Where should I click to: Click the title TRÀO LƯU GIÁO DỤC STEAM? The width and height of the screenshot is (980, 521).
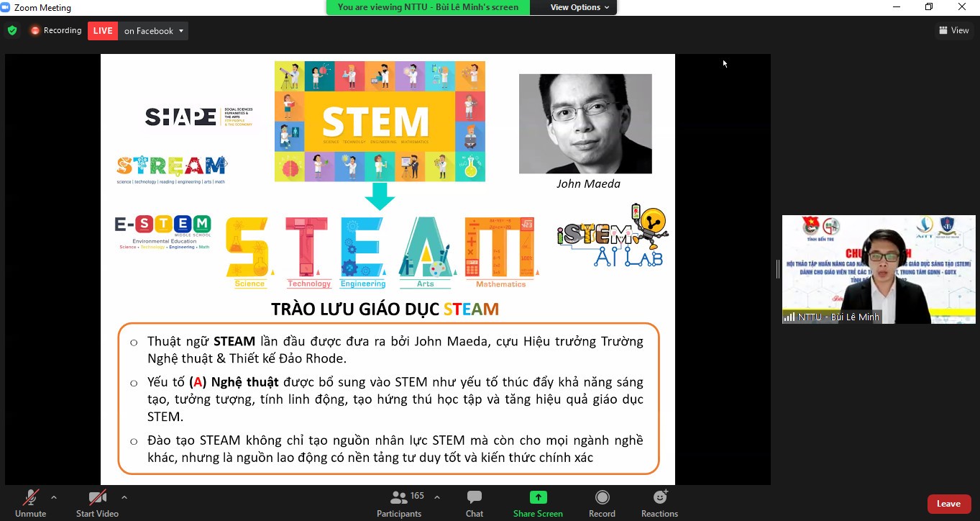(385, 309)
